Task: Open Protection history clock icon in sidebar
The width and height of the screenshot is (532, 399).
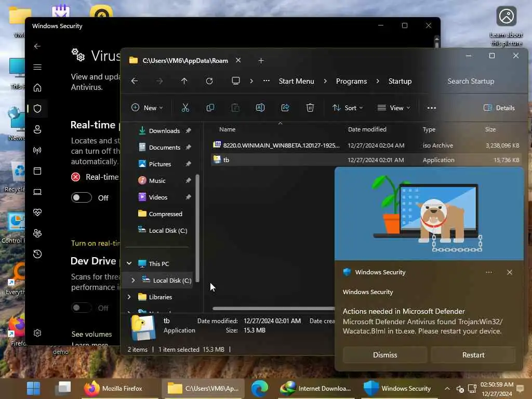Action: (37, 254)
